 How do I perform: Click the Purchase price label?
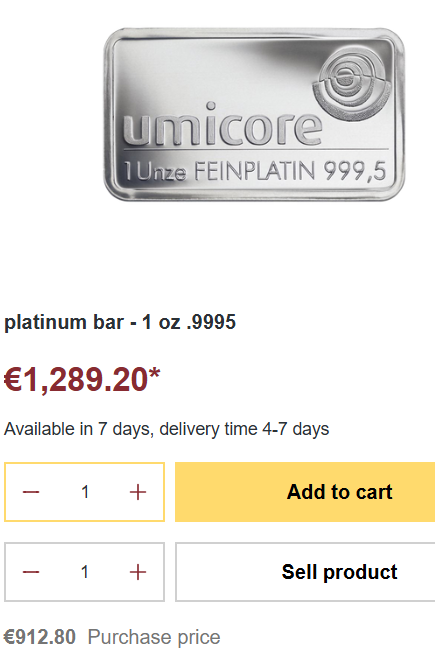(154, 638)
